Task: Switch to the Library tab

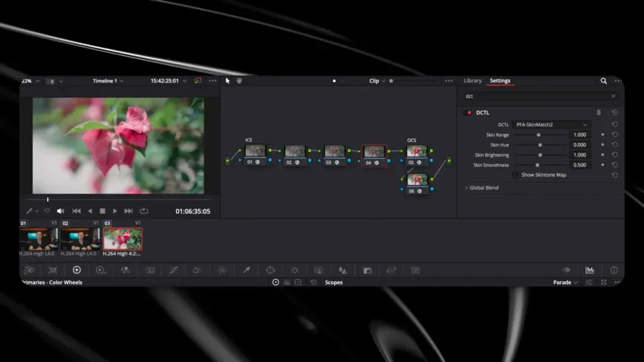Action: (x=473, y=81)
